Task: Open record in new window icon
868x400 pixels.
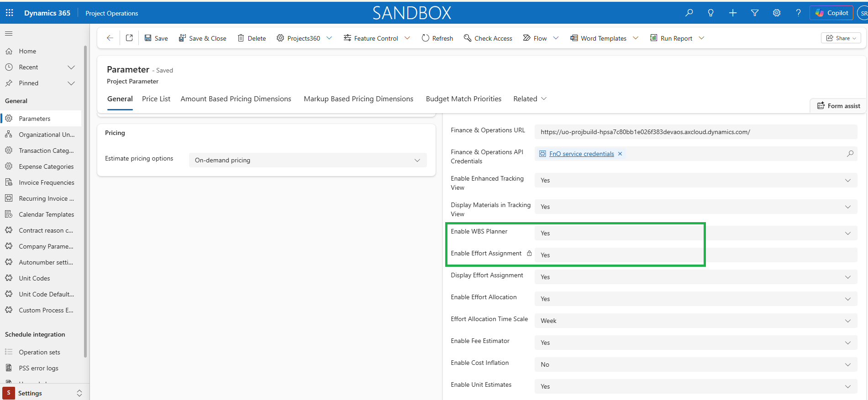Action: 129,38
